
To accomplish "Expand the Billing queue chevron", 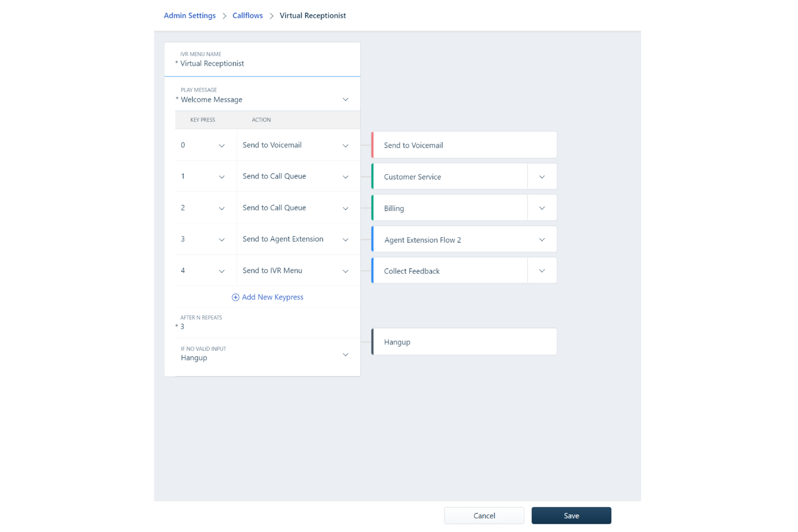I will tap(542, 208).
